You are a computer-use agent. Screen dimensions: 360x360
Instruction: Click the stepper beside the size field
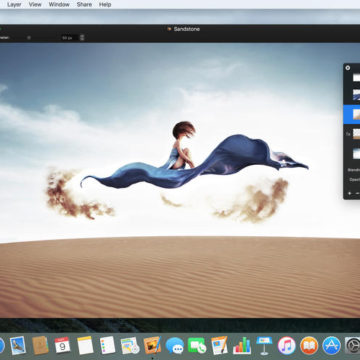(x=82, y=38)
